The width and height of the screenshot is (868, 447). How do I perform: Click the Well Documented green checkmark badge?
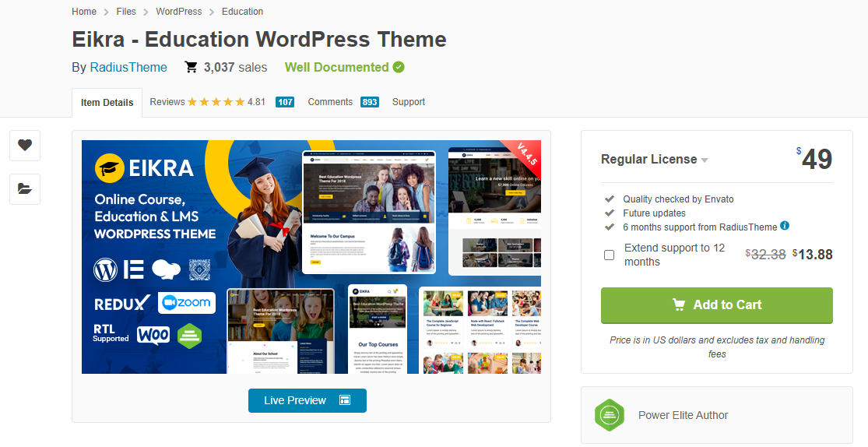tap(399, 67)
